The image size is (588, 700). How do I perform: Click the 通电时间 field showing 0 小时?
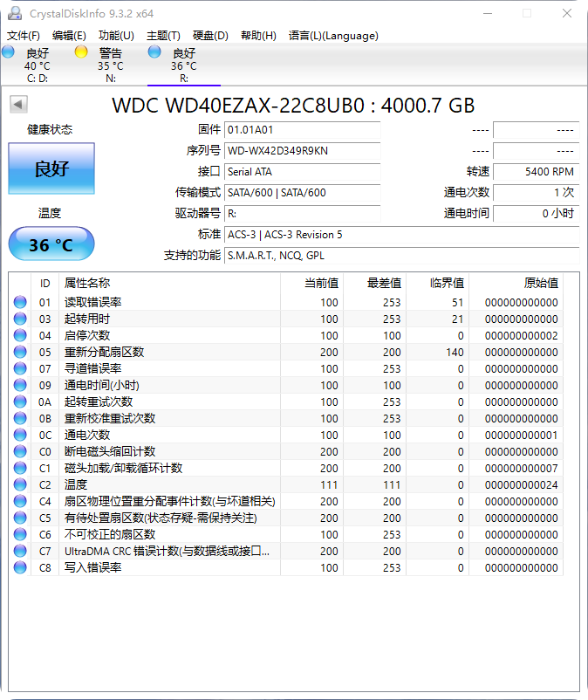click(537, 214)
